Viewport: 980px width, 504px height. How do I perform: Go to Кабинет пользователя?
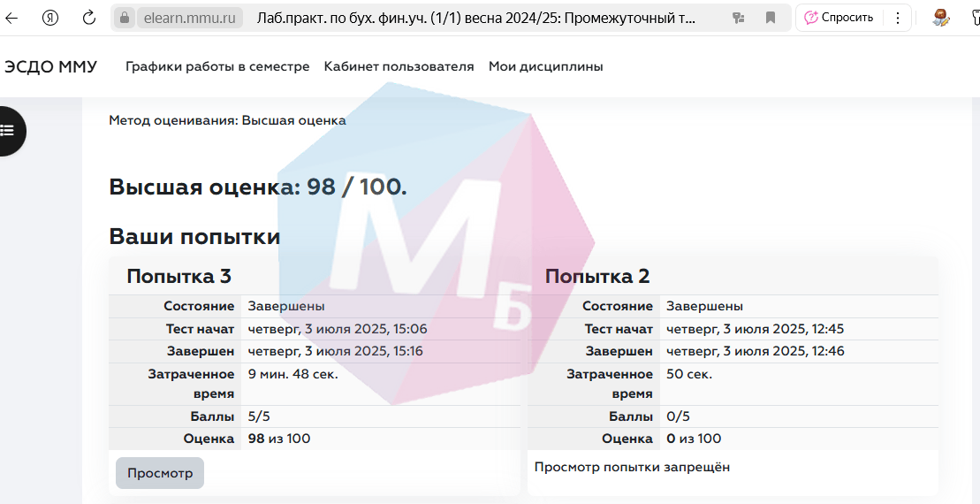pyautogui.click(x=399, y=66)
